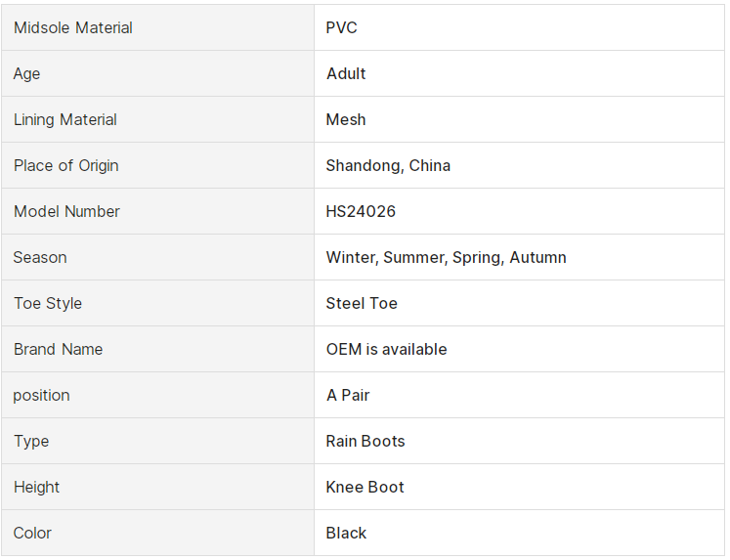The height and width of the screenshot is (560, 730).
Task: Click the Rain Boots type value
Action: click(365, 442)
